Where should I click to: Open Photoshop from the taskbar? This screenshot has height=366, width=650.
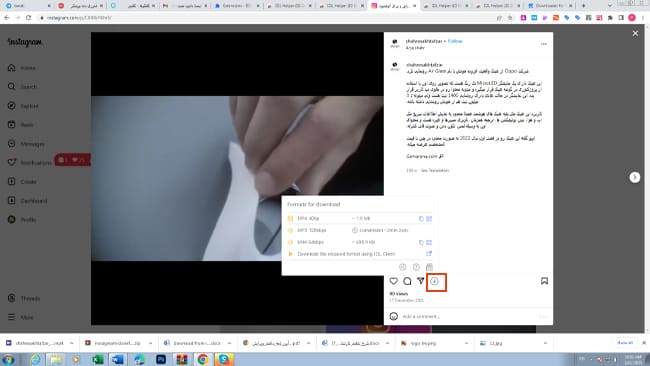160,359
